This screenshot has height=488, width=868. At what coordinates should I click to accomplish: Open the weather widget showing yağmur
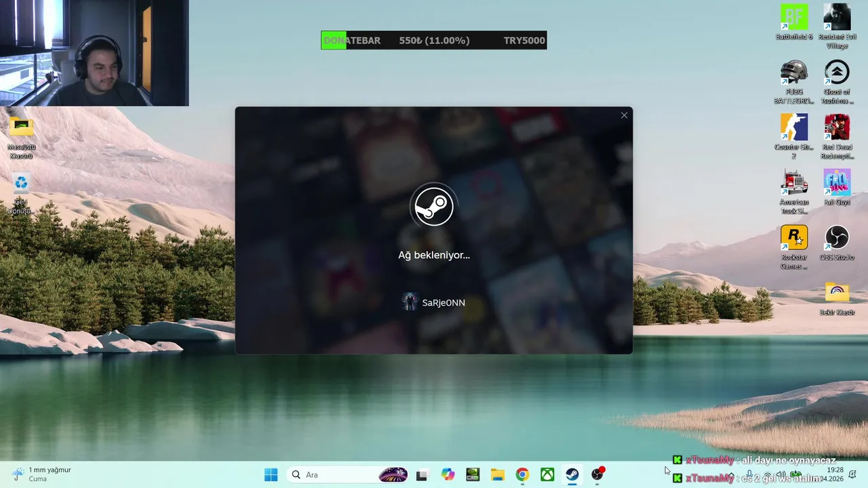tap(42, 474)
